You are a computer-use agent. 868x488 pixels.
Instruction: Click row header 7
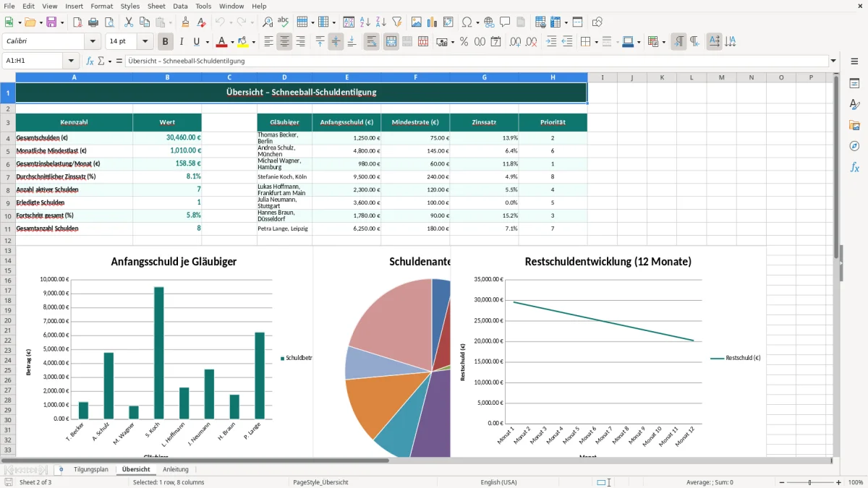click(x=7, y=176)
